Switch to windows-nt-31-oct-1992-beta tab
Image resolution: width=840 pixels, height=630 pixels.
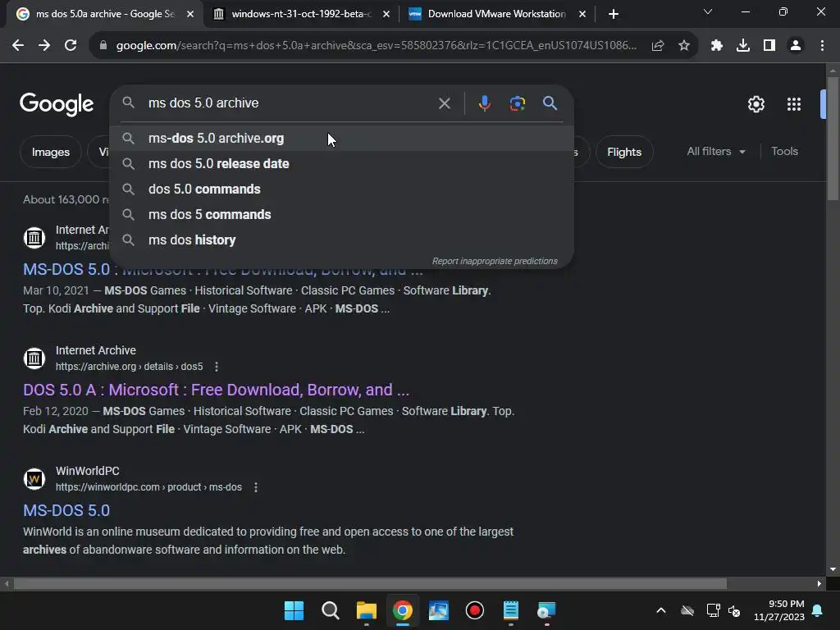point(301,14)
